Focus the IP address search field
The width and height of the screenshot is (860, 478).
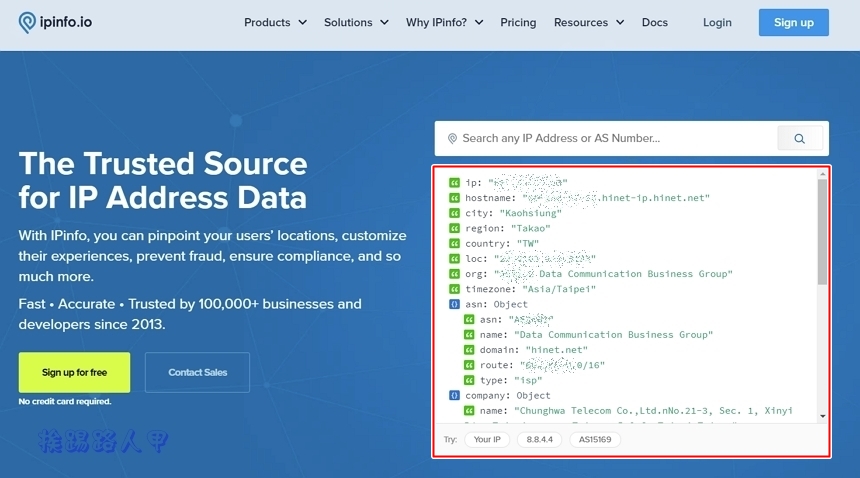[610, 139]
